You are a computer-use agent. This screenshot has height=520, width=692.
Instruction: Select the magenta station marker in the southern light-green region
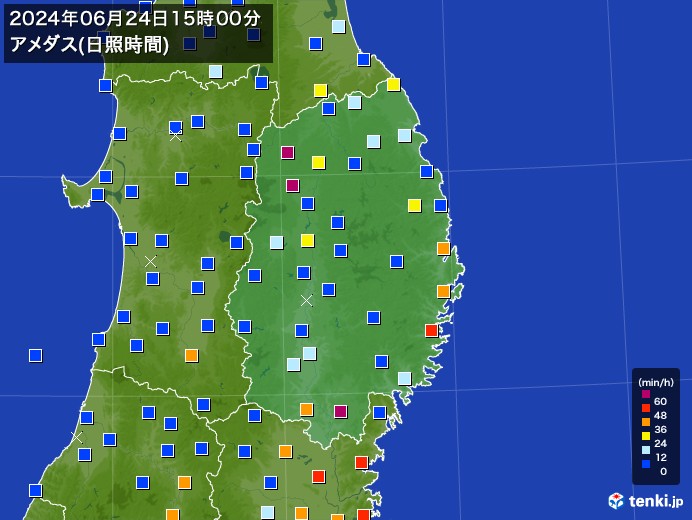pos(340,411)
